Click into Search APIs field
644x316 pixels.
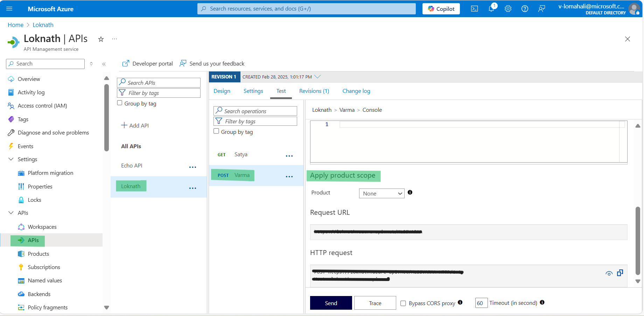coord(159,83)
